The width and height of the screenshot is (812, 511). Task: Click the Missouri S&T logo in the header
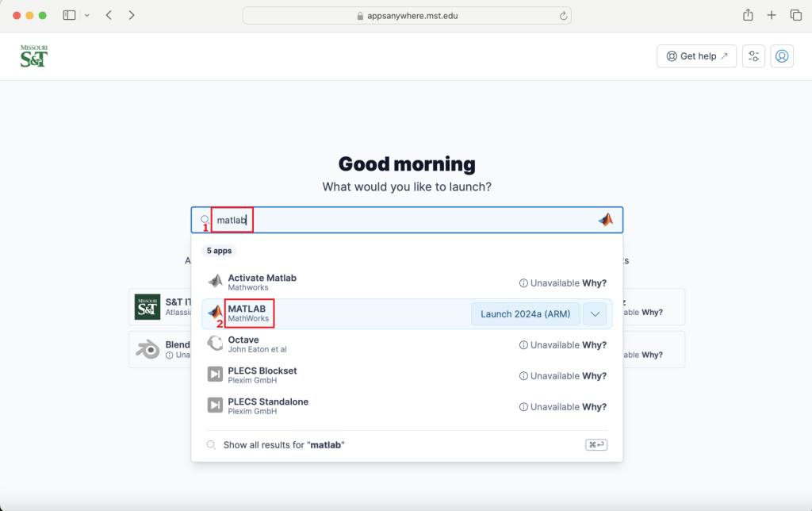point(34,56)
